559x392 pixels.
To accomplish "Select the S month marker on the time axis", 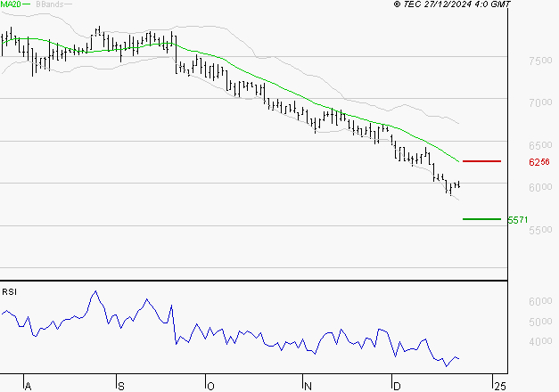I will 121,387.
